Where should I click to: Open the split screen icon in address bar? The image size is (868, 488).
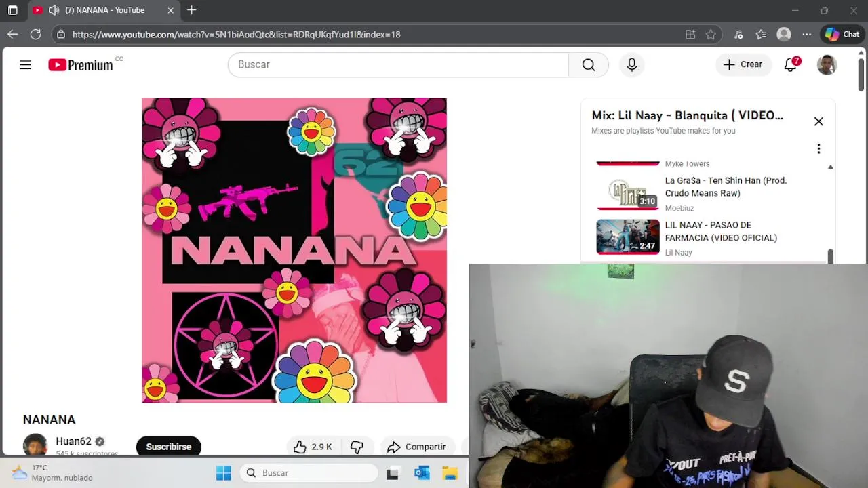coord(690,34)
